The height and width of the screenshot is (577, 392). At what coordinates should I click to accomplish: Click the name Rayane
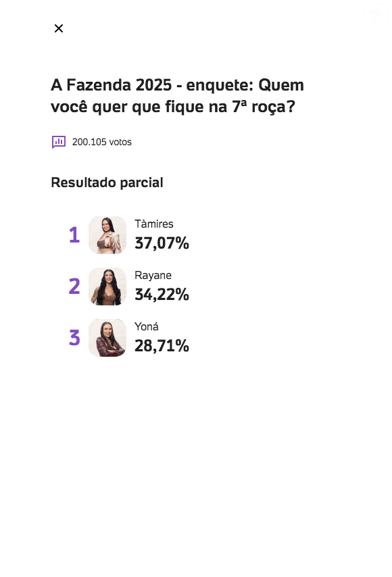(153, 275)
